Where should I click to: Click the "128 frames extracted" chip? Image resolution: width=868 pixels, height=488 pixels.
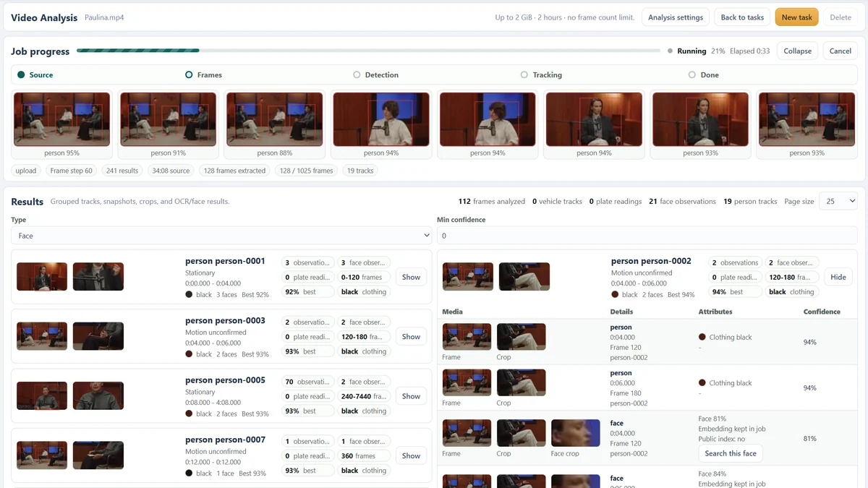click(x=235, y=171)
